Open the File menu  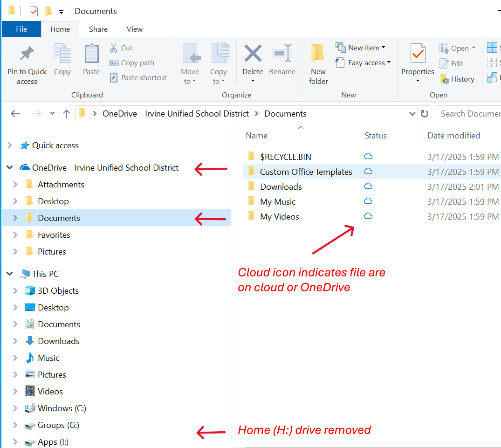(x=21, y=29)
